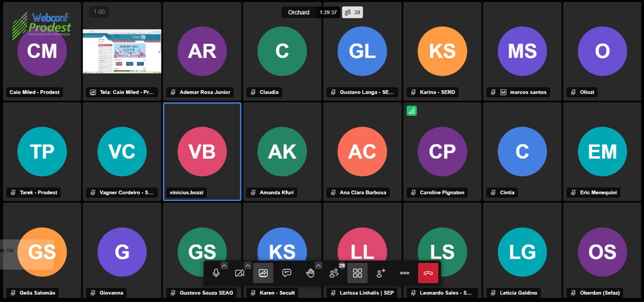
Task: Turn on the camera
Action: click(239, 273)
